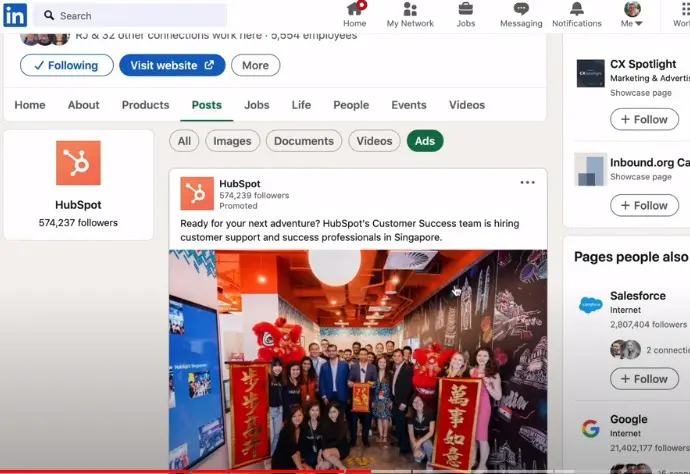The width and height of the screenshot is (690, 474).
Task: Select the All posts filter
Action: (x=184, y=141)
